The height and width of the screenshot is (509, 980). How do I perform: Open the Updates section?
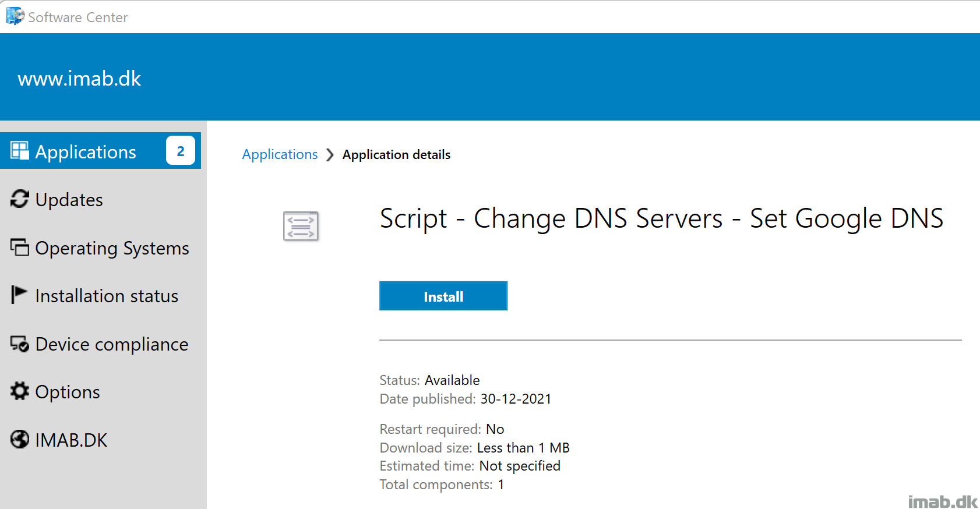click(100, 199)
